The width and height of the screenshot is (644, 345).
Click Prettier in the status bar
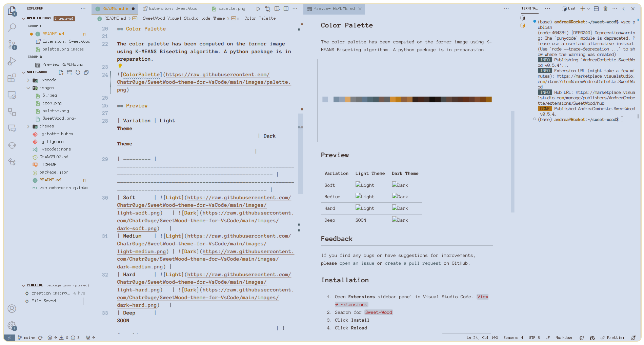click(x=613, y=338)
